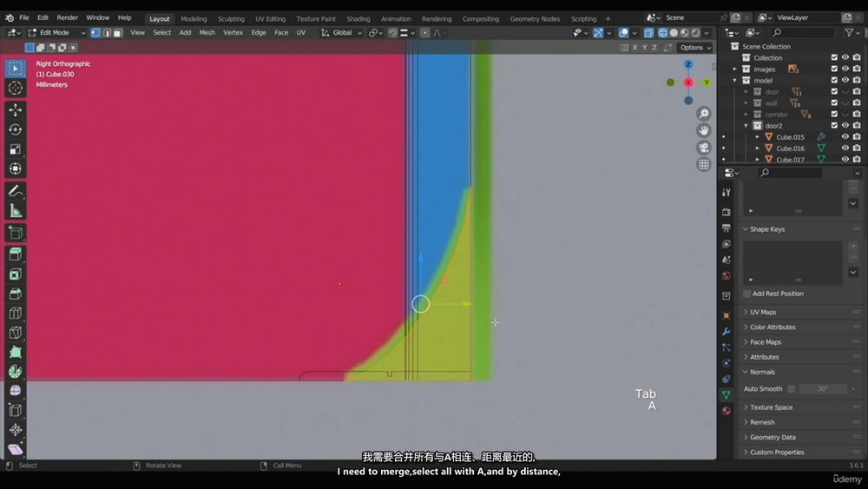
Task: Collapse the door2 collection
Action: [x=746, y=126]
